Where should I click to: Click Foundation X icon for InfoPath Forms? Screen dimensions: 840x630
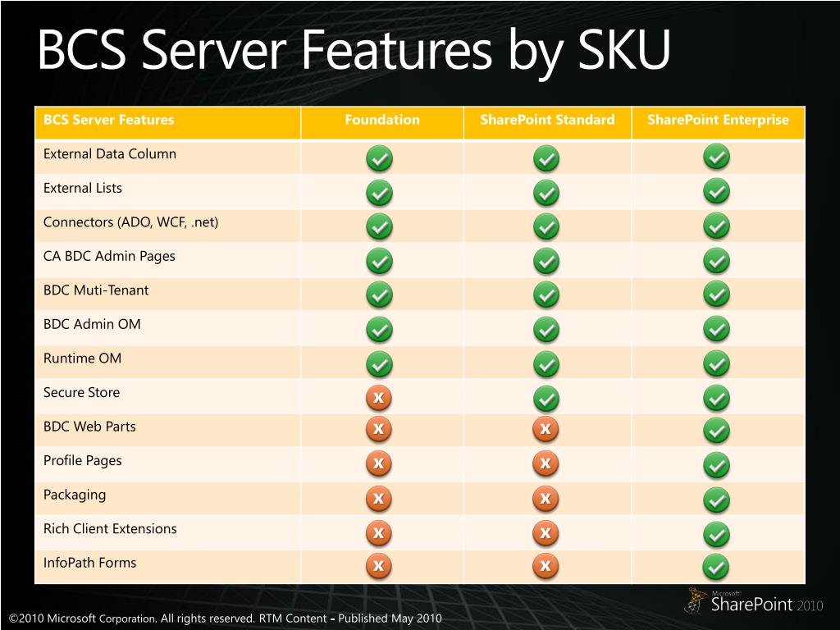pos(379,566)
